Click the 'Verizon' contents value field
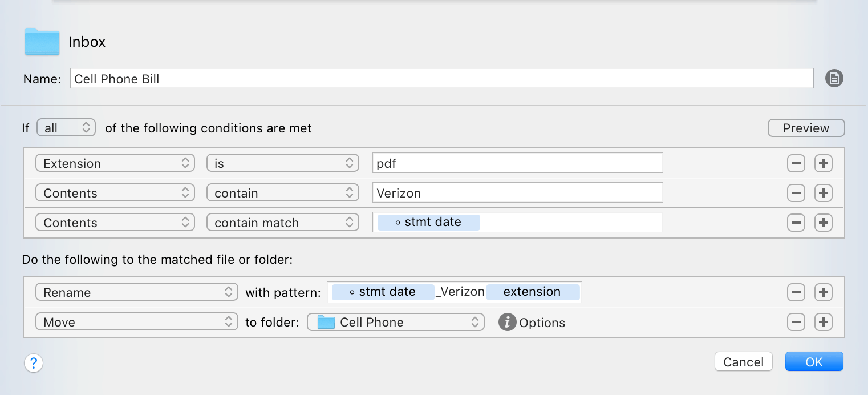 coord(518,193)
